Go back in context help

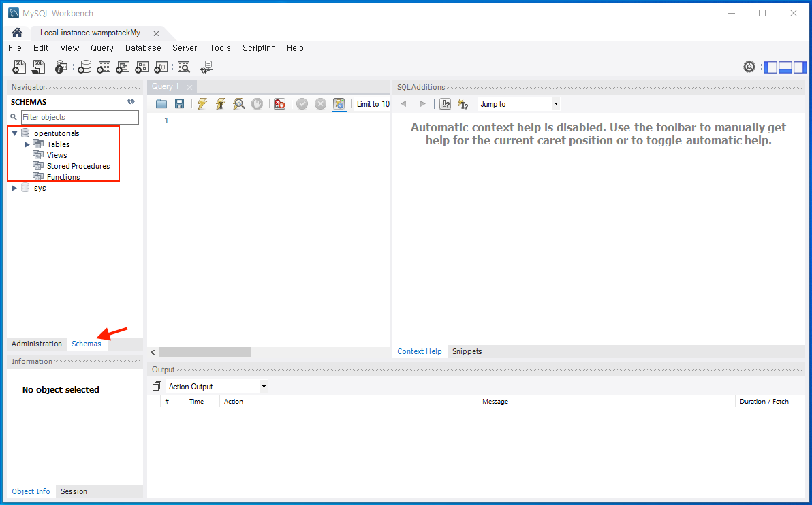[x=403, y=104]
